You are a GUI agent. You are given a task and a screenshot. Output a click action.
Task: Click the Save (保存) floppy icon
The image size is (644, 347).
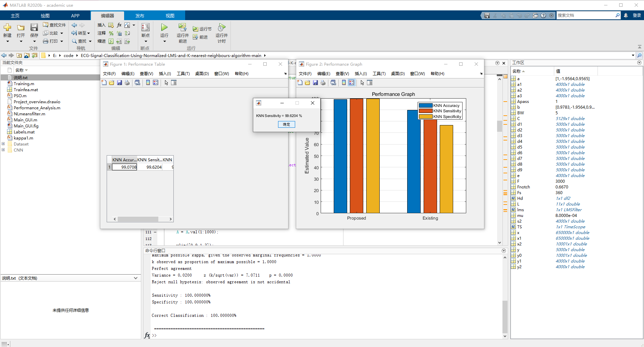click(x=34, y=27)
